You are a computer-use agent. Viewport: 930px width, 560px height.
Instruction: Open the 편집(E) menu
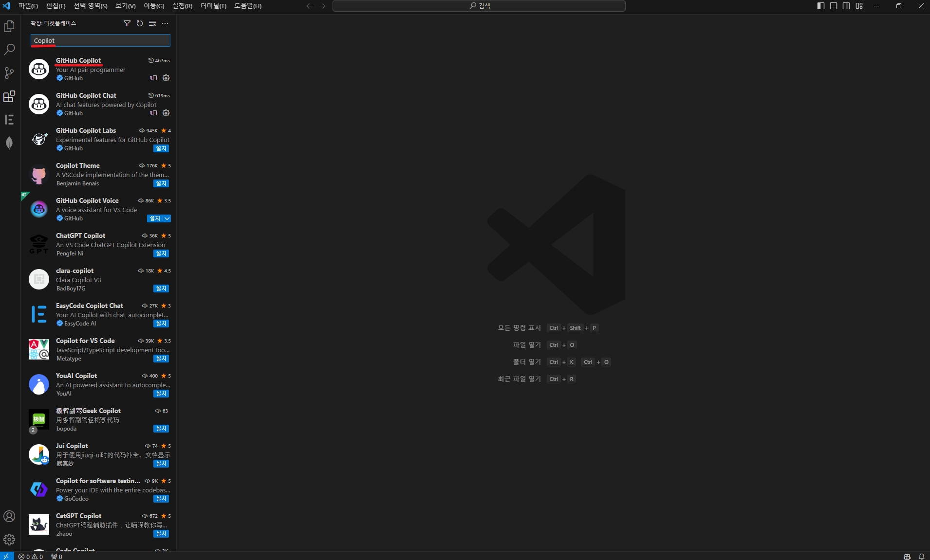tap(56, 6)
